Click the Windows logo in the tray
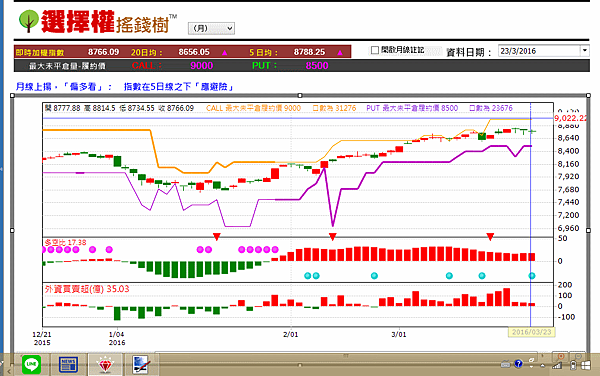The height and width of the screenshot is (376, 600). (586, 365)
